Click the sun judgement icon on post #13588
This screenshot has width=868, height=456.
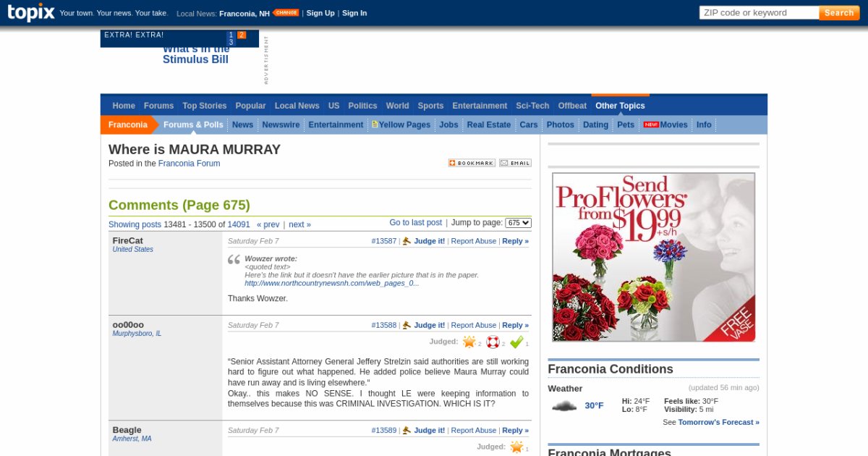click(x=469, y=342)
